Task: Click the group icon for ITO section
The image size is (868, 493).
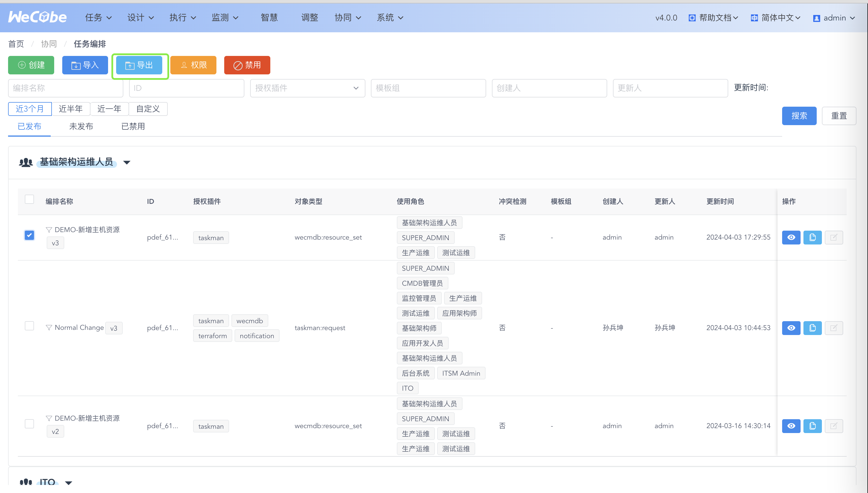Action: click(x=26, y=481)
